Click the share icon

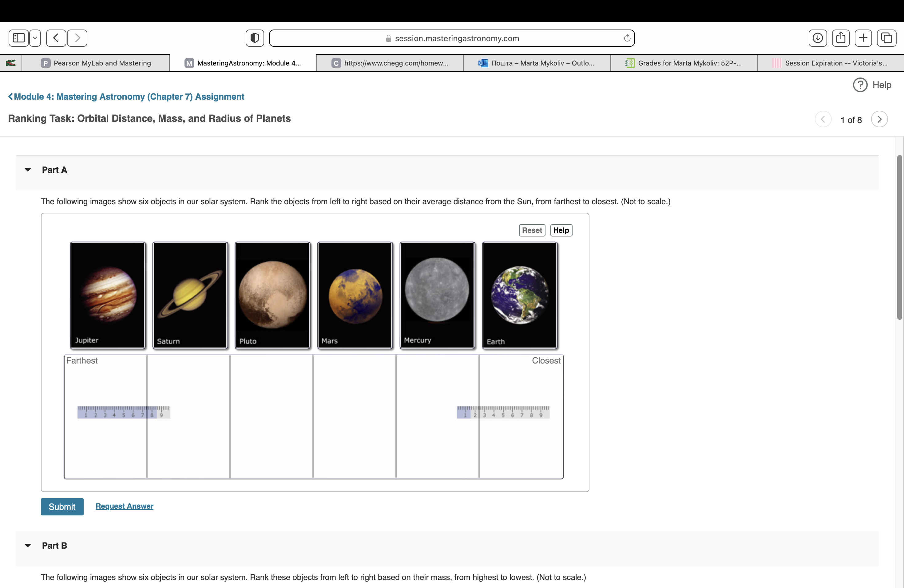click(x=841, y=38)
